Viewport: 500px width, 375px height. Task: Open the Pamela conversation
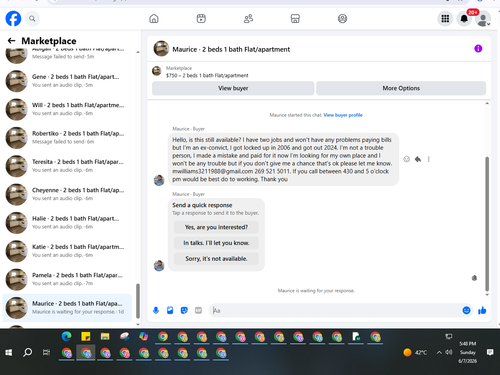click(67, 279)
